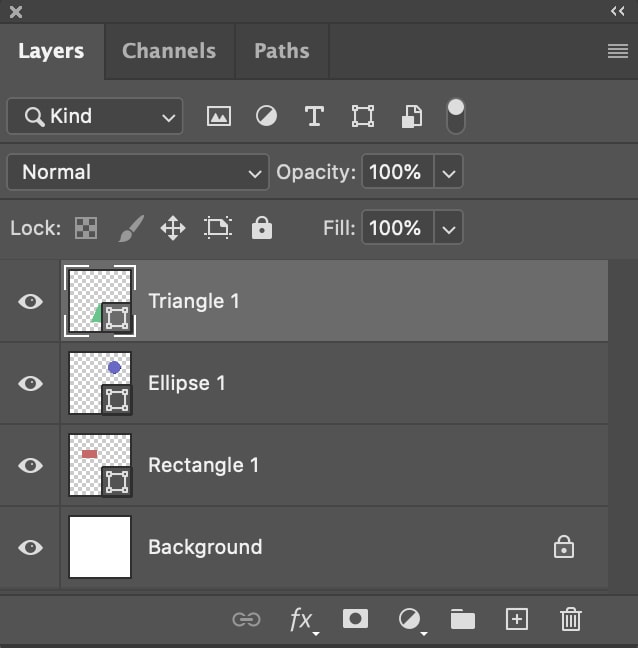Viewport: 638px width, 648px height.
Task: Switch to the Paths tab
Action: coord(281,51)
